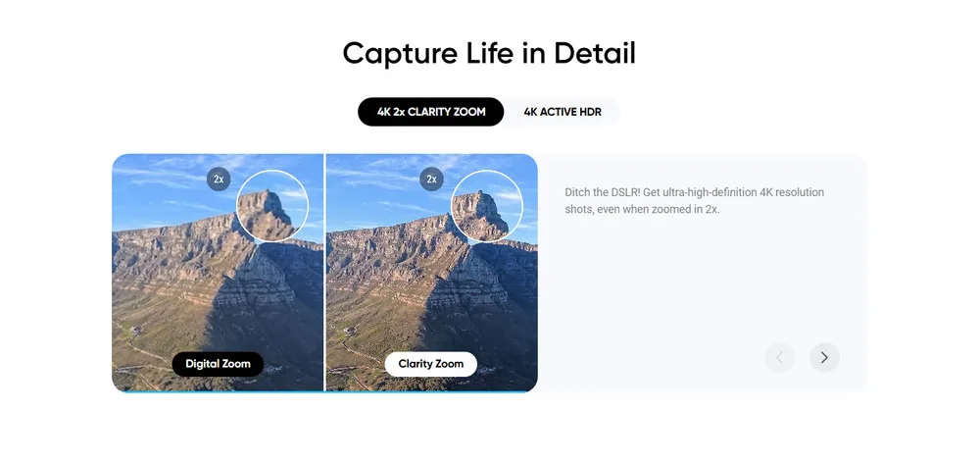Click the white divider between comparison images

(324, 273)
